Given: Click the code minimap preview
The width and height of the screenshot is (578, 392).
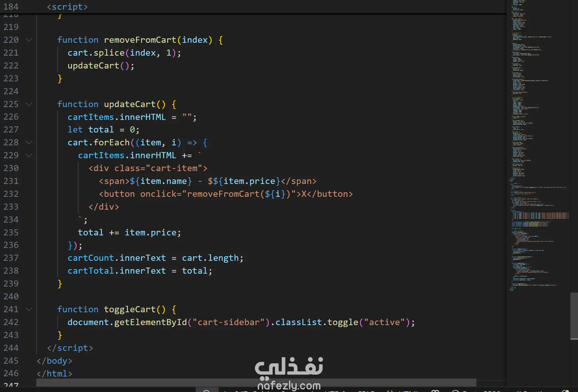Looking at the screenshot, I should [x=538, y=146].
